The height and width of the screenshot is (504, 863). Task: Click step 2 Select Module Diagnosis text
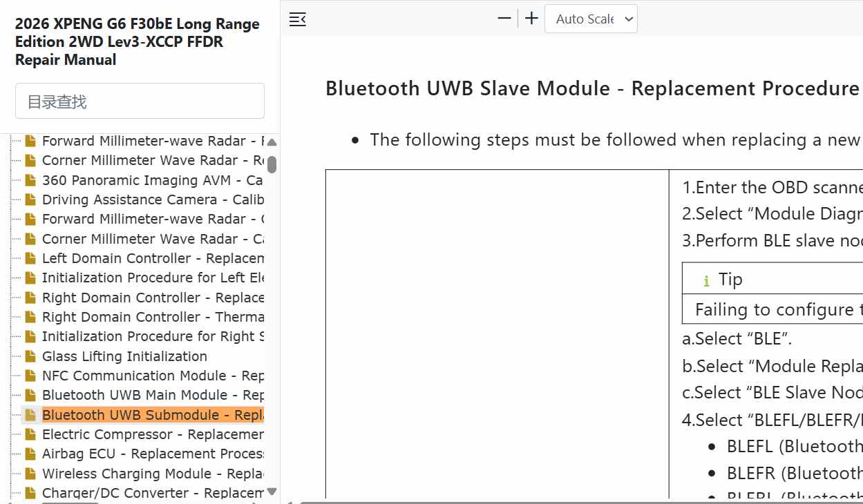point(772,214)
